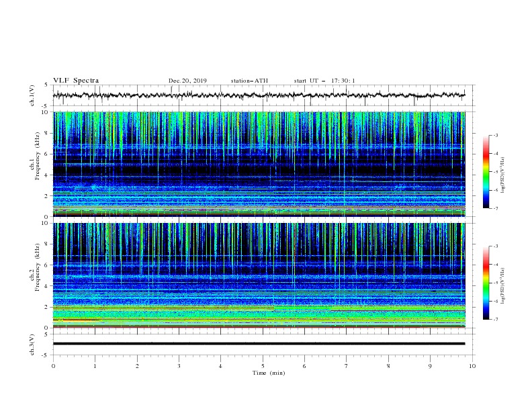Click the "-7" tick on lower colorbar
The width and height of the screenshot is (532, 411).
(495, 320)
